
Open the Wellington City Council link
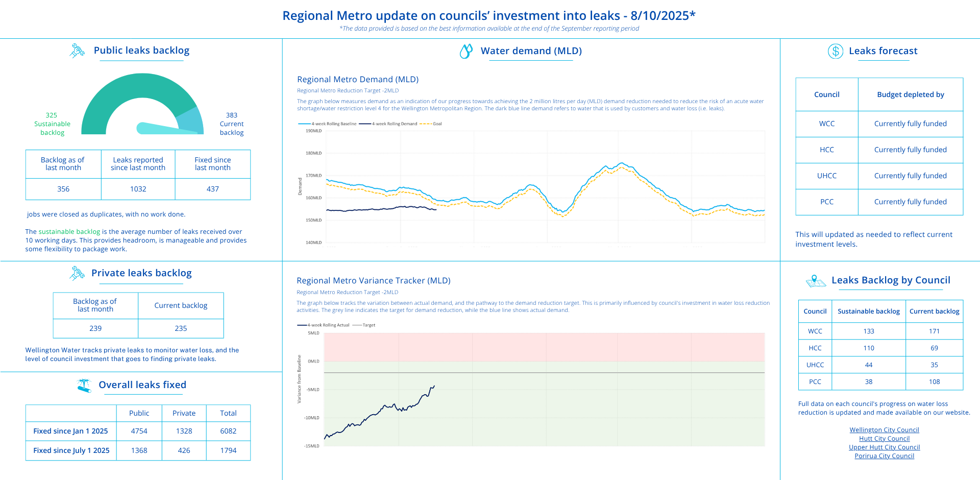[884, 430]
